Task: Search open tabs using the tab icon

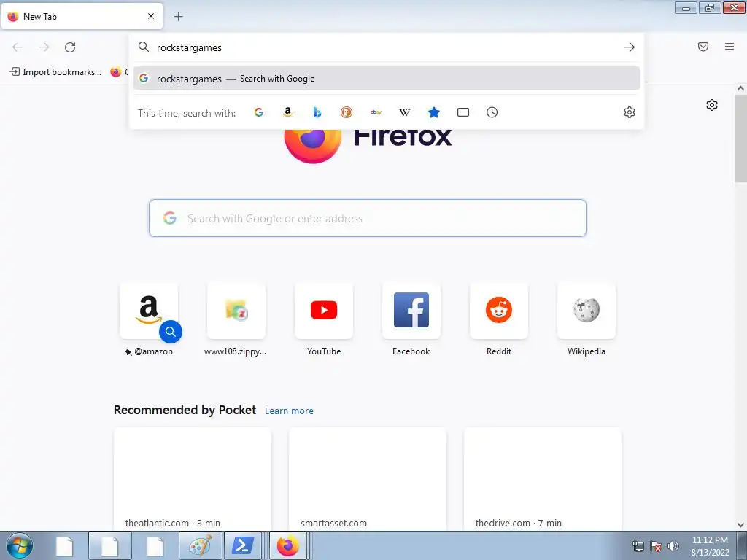Action: [x=463, y=112]
